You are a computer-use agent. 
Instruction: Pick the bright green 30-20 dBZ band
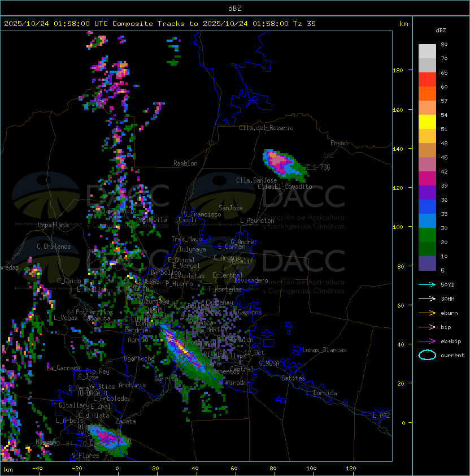click(x=427, y=235)
